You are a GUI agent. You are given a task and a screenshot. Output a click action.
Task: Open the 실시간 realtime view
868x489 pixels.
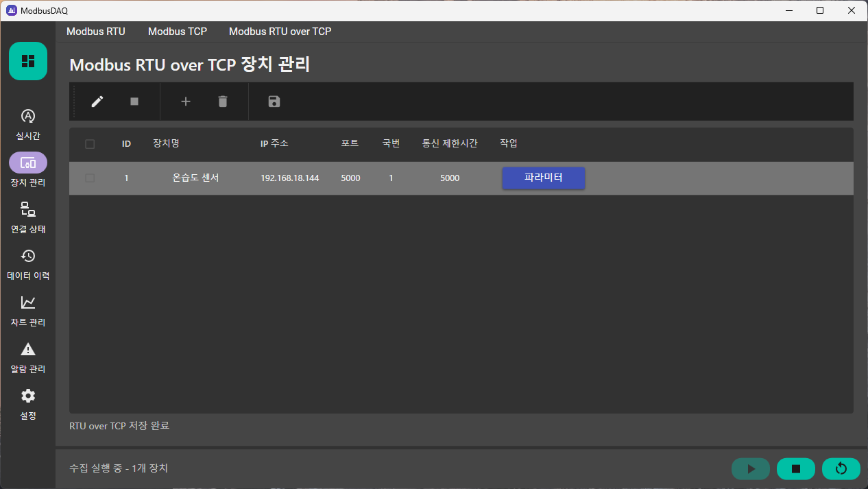pos(28,124)
